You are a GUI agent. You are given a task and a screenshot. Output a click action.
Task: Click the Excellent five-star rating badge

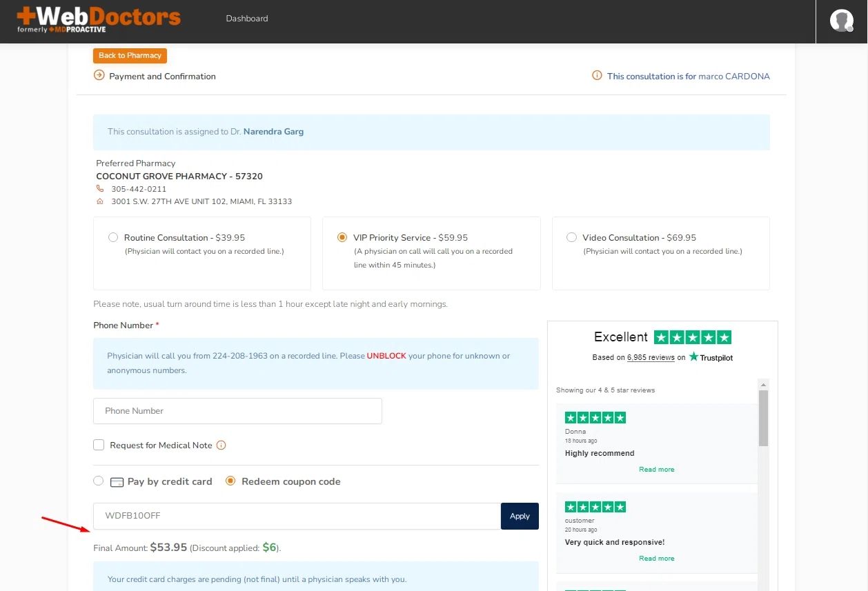(x=692, y=337)
